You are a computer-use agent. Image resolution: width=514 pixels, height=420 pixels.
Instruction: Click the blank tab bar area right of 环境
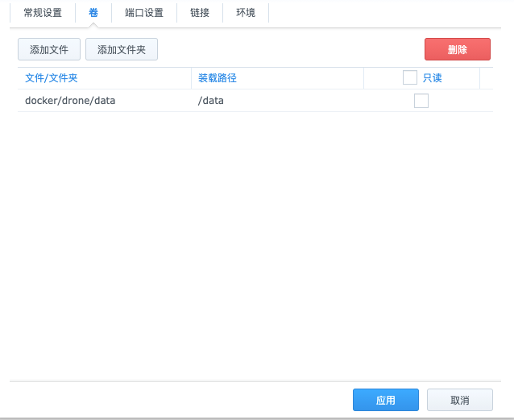click(385, 13)
